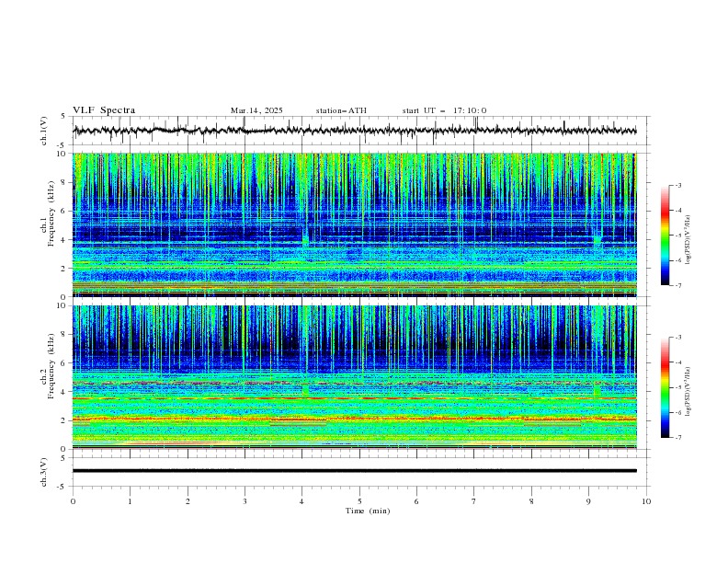Screen dimensions: 728x563
Task: Click the ch.3 flat black trace
Action: point(354,471)
